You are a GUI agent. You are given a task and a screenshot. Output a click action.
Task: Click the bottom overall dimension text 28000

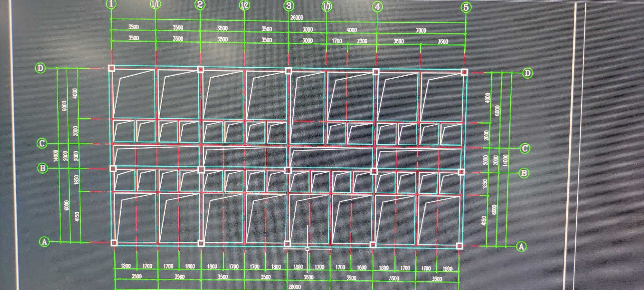pos(294,286)
